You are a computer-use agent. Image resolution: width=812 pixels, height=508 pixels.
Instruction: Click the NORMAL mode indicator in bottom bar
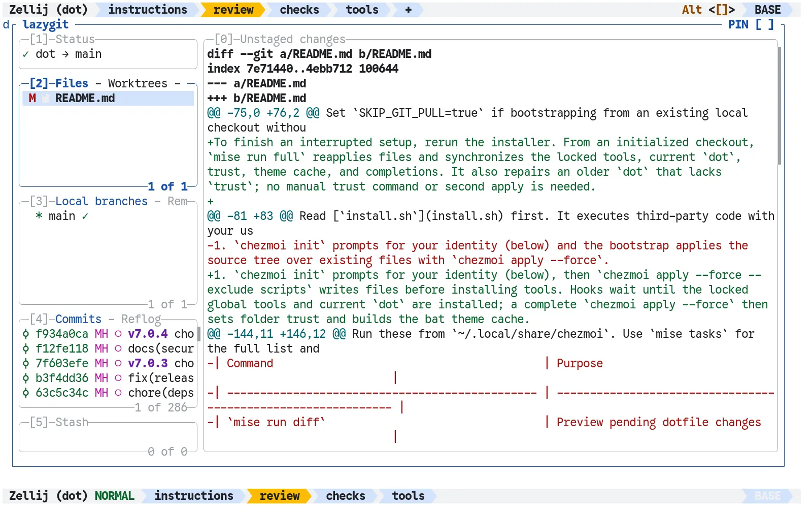tap(114, 496)
